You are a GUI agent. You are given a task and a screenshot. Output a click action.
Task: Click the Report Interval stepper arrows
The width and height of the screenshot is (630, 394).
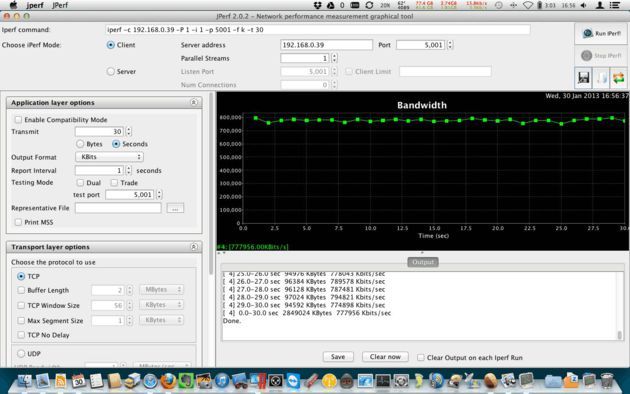(x=129, y=170)
